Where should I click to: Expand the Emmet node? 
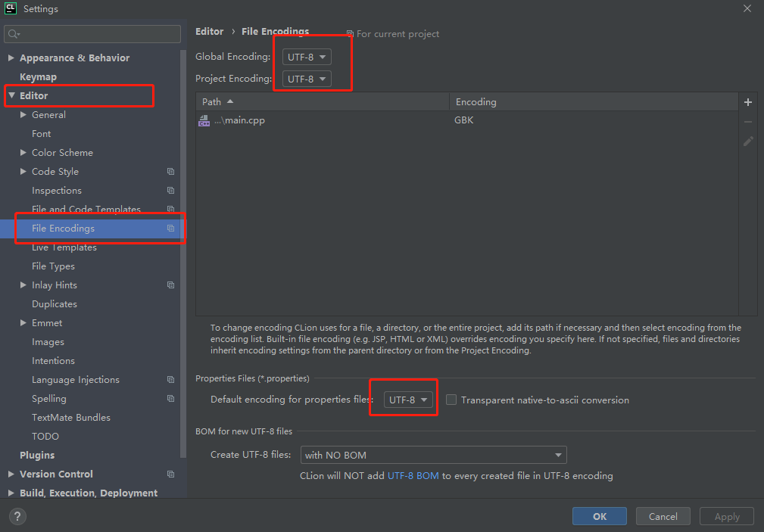[23, 323]
